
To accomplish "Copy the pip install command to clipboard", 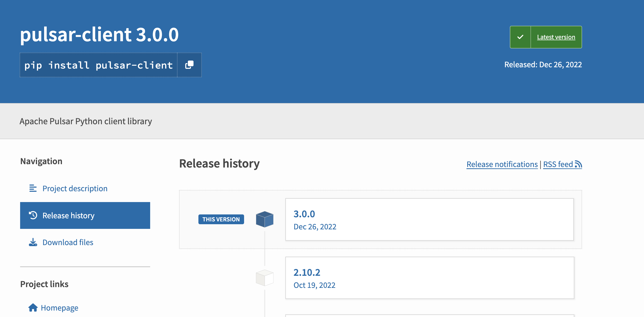I will [189, 65].
